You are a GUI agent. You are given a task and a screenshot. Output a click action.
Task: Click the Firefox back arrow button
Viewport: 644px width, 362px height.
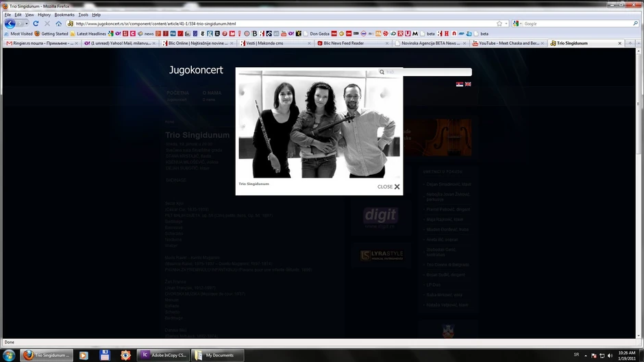(10, 23)
